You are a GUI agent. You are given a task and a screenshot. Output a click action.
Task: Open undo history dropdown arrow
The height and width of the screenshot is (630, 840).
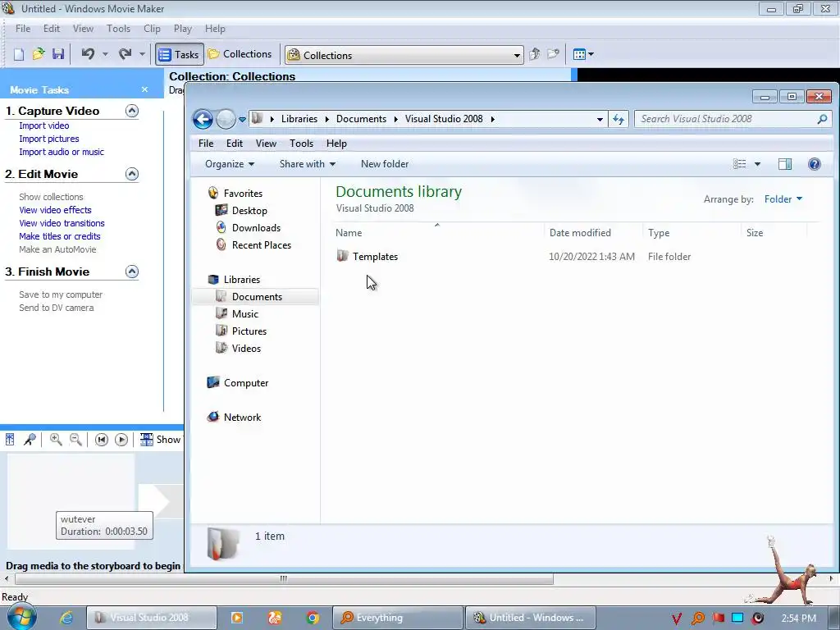click(105, 54)
